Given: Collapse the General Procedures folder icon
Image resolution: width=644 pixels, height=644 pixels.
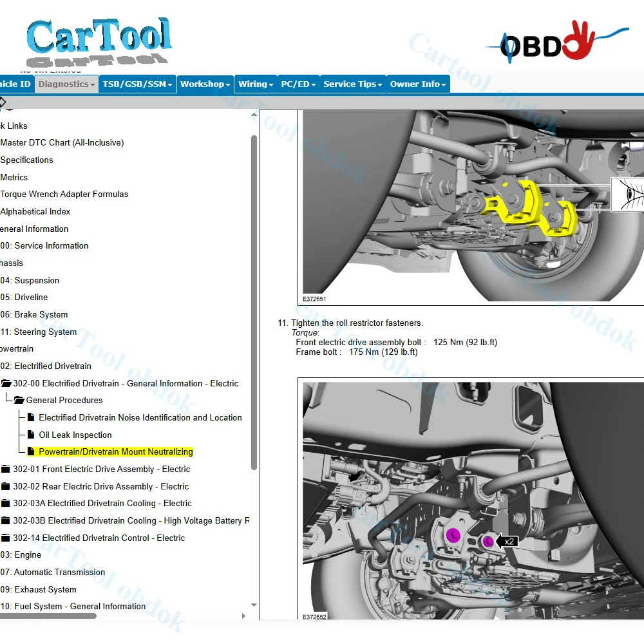Looking at the screenshot, I should coord(19,401).
